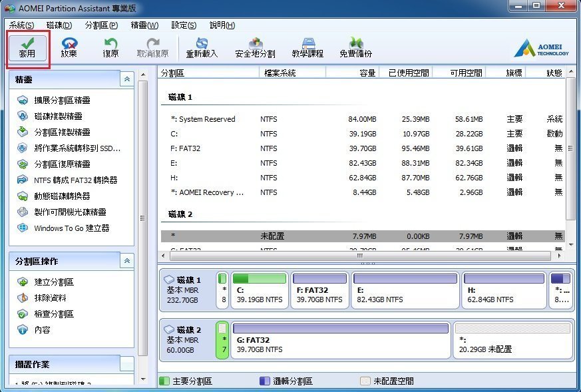
Task: Select C: 39.19GB block in disk map
Action: [x=260, y=290]
